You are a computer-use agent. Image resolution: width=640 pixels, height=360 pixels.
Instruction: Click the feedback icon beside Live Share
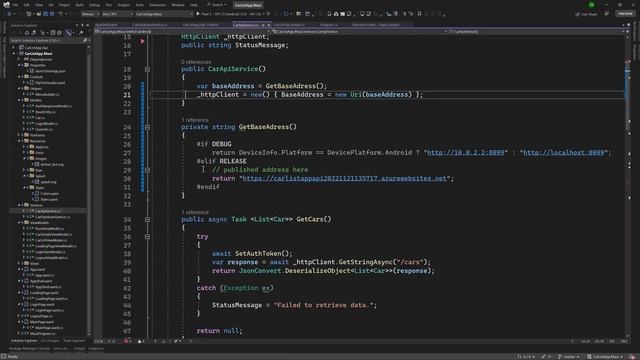[607, 14]
